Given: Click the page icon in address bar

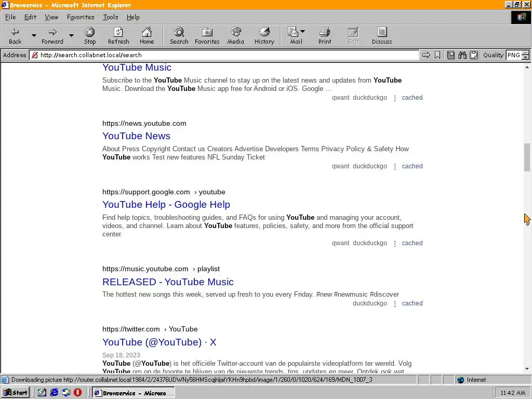Looking at the screenshot, I should point(35,55).
